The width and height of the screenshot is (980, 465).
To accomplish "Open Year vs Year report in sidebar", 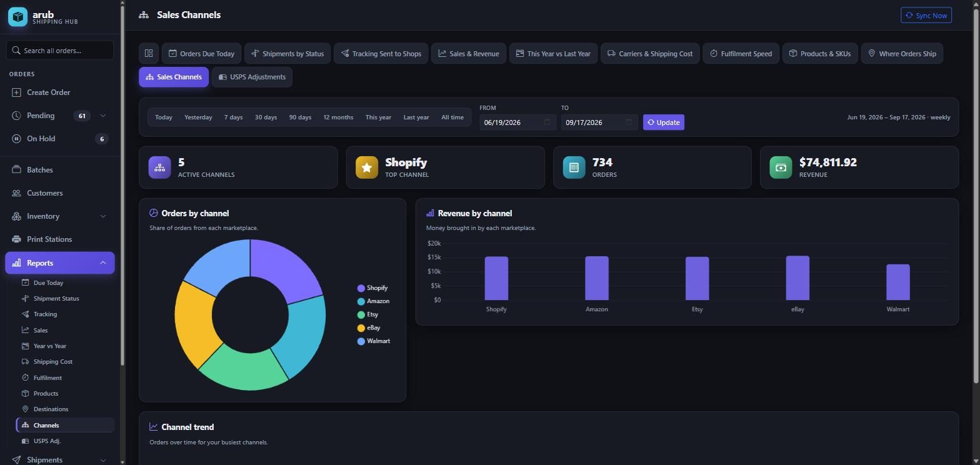I will tap(50, 346).
